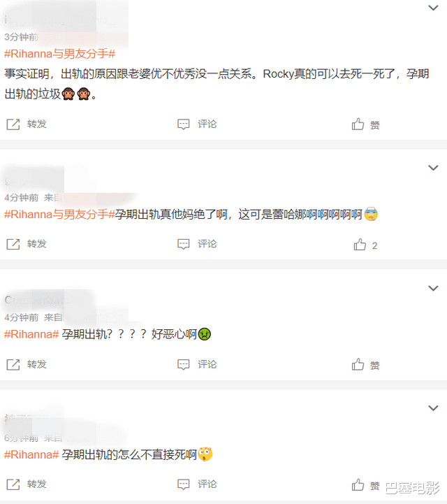
Task: Click repost icon on the 好恶心啊 post
Action: pyautogui.click(x=13, y=364)
